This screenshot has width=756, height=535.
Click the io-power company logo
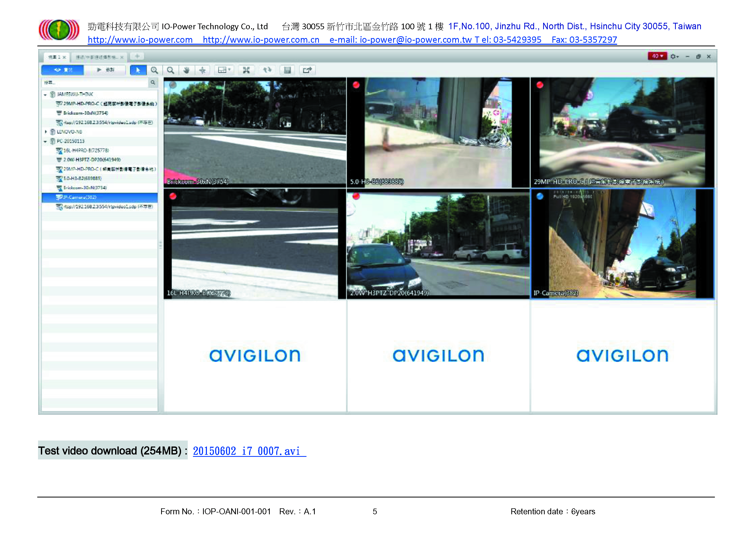pos(59,30)
